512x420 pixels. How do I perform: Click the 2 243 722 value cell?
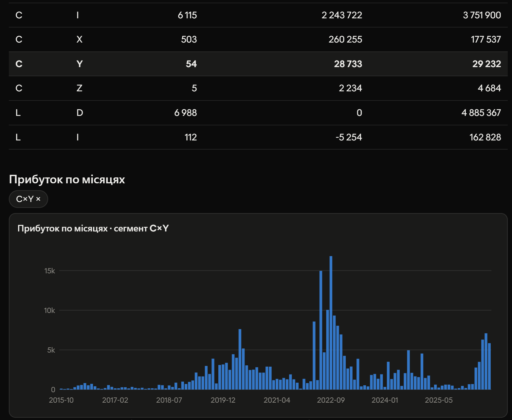(342, 15)
